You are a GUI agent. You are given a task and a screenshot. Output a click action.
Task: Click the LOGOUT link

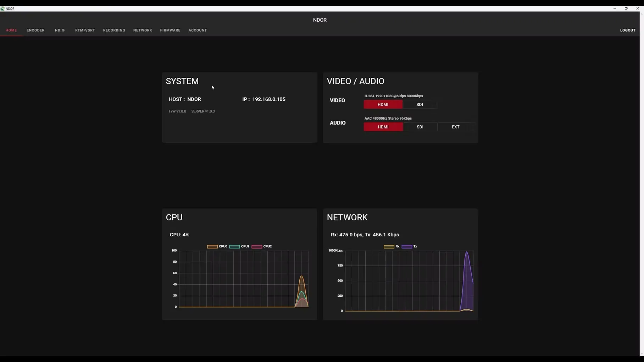pos(628,30)
